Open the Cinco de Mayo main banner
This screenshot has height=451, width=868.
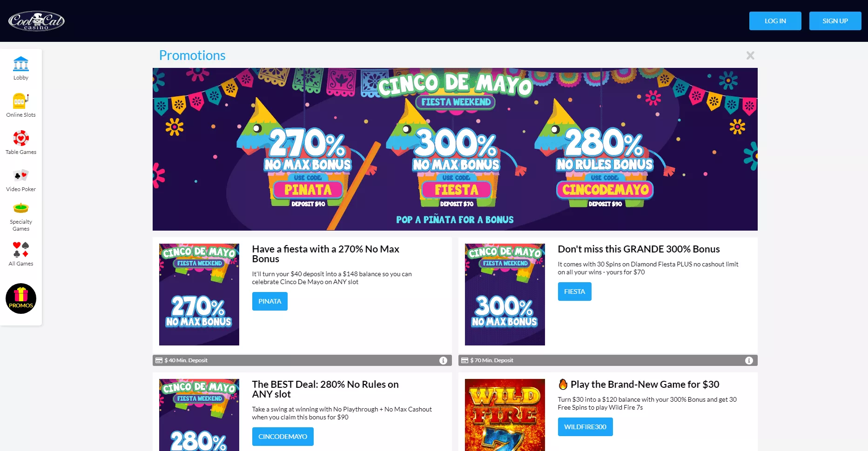455,149
